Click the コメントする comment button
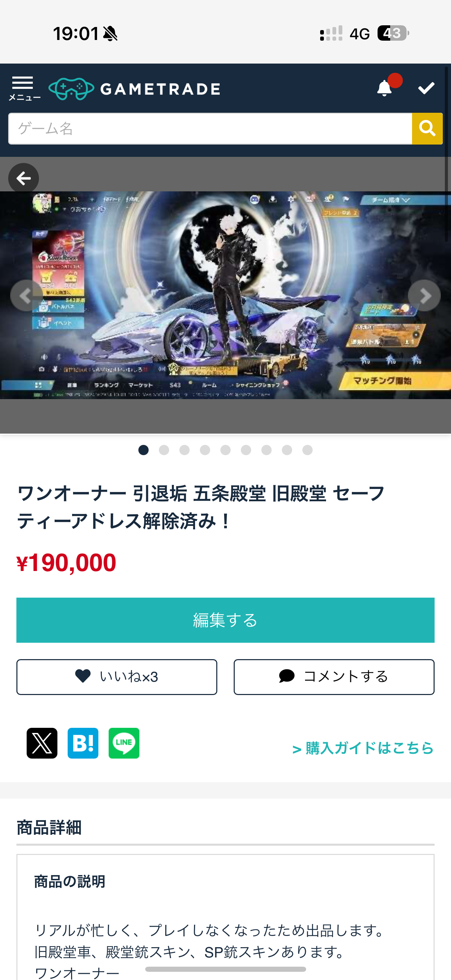 tap(334, 677)
